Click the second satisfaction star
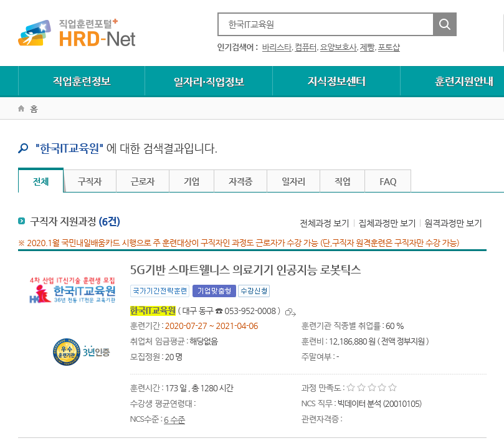The width and height of the screenshot is (504, 443). pos(361,388)
